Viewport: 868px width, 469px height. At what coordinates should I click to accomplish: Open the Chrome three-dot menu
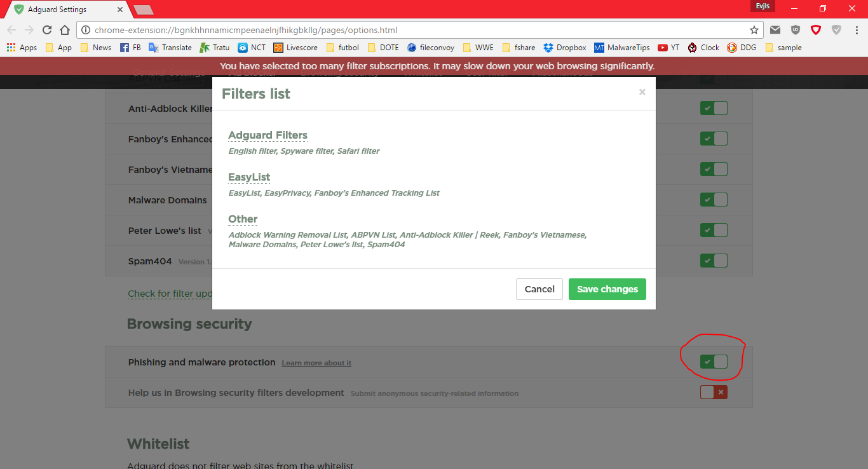[x=855, y=30]
